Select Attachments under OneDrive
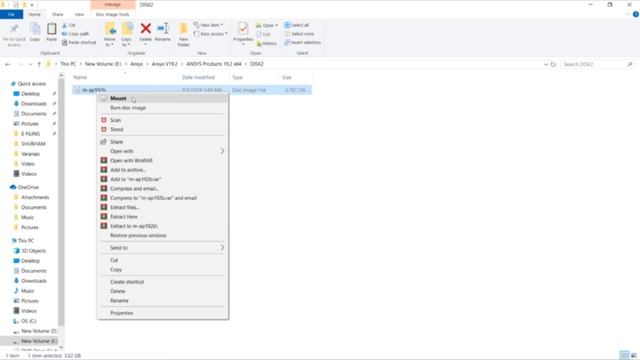The image size is (640, 360). click(x=35, y=198)
